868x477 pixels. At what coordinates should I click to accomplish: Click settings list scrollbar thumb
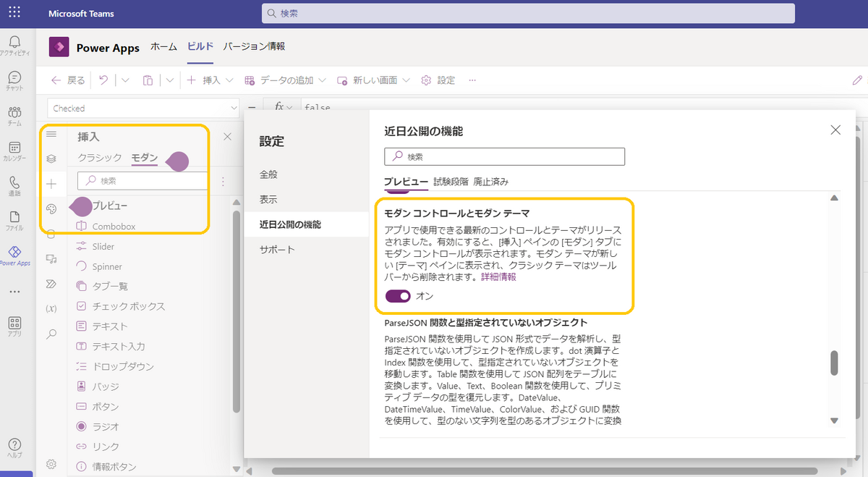point(834,363)
